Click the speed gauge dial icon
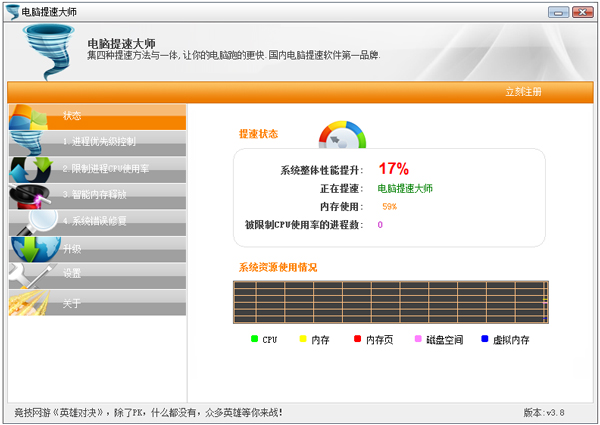 342,135
